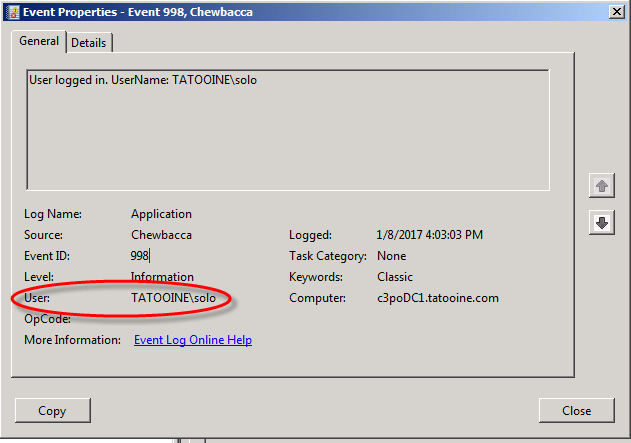Click the OpCode: label
The height and width of the screenshot is (443, 631).
47,319
